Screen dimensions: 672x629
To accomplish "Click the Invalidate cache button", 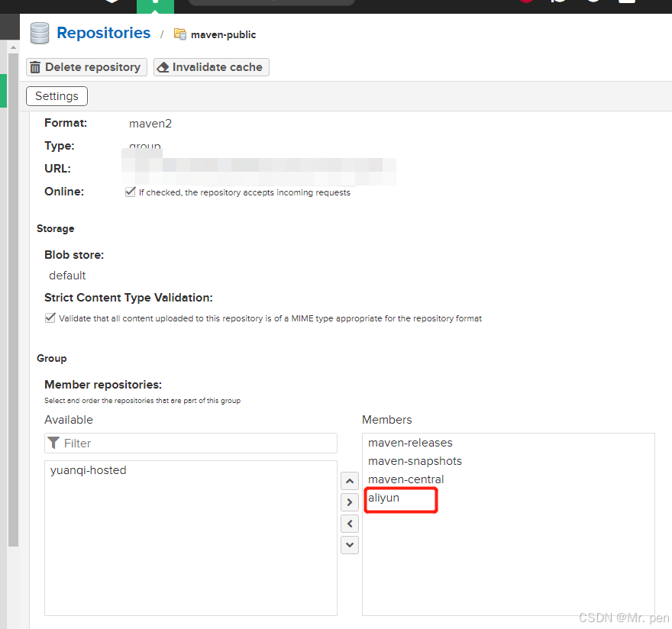I will tap(212, 67).
